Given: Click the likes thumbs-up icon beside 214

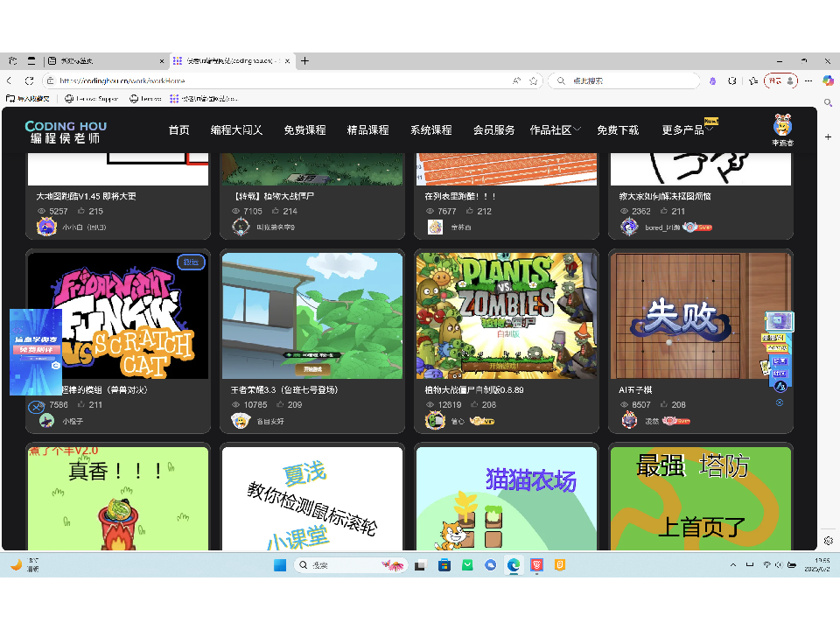Looking at the screenshot, I should tap(276, 211).
